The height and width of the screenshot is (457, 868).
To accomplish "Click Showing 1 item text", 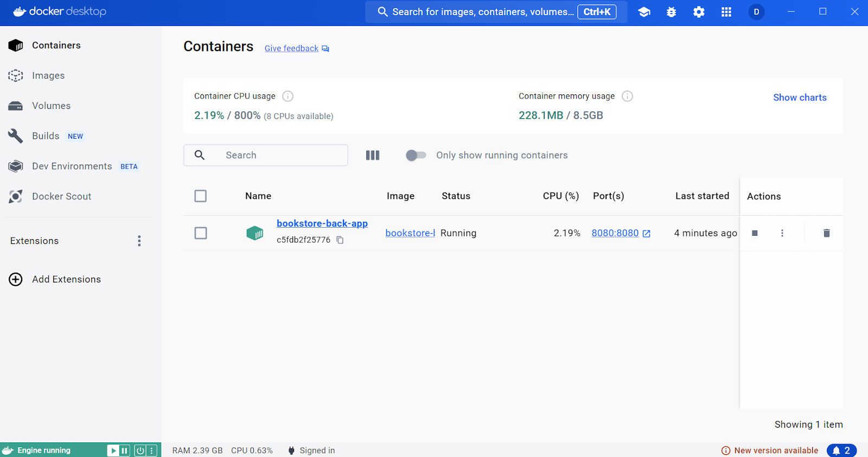I will click(x=808, y=424).
